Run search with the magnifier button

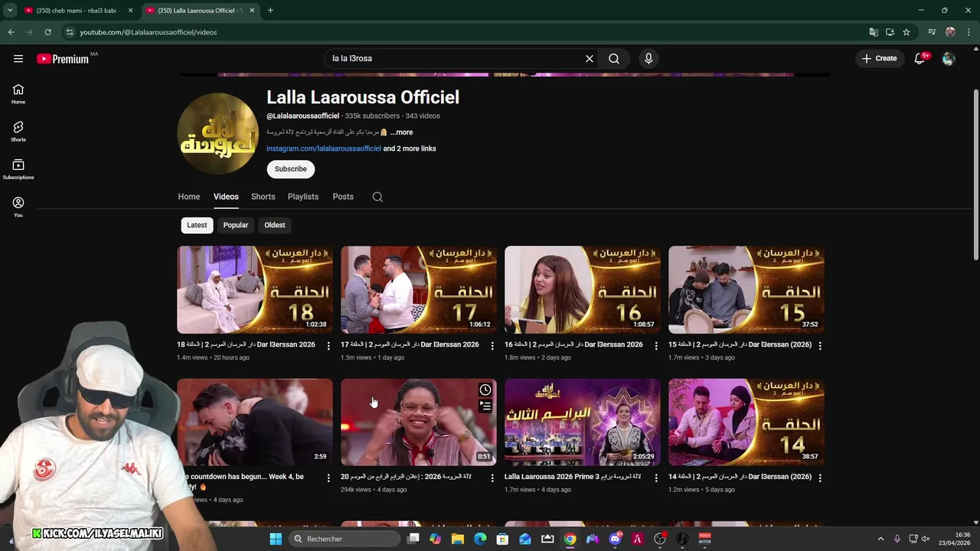point(614,58)
